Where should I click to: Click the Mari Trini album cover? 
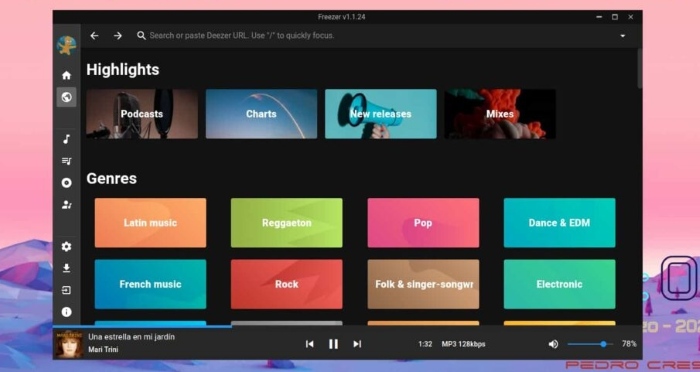(69, 344)
